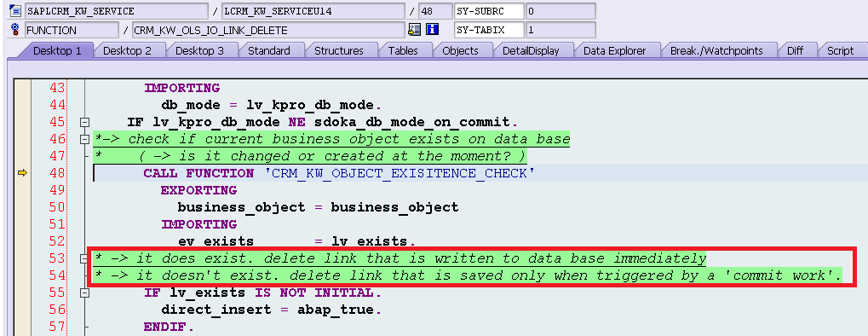Select the Structures tab
868x336 pixels.
click(x=338, y=50)
